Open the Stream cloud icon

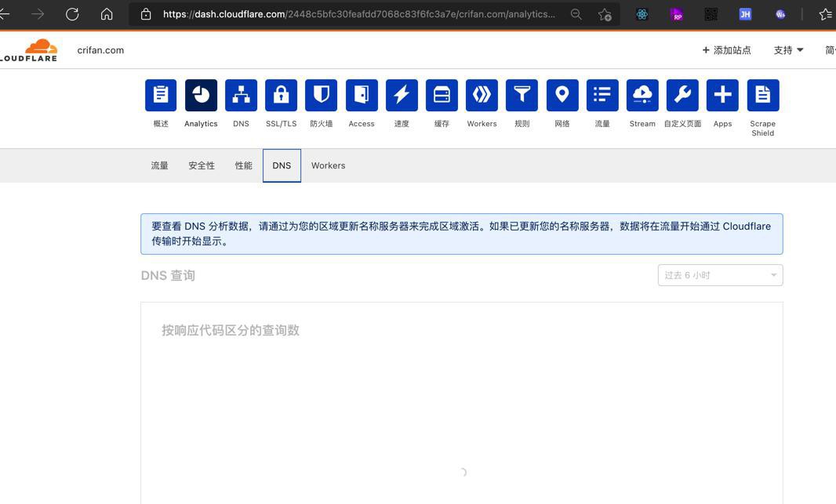click(642, 95)
